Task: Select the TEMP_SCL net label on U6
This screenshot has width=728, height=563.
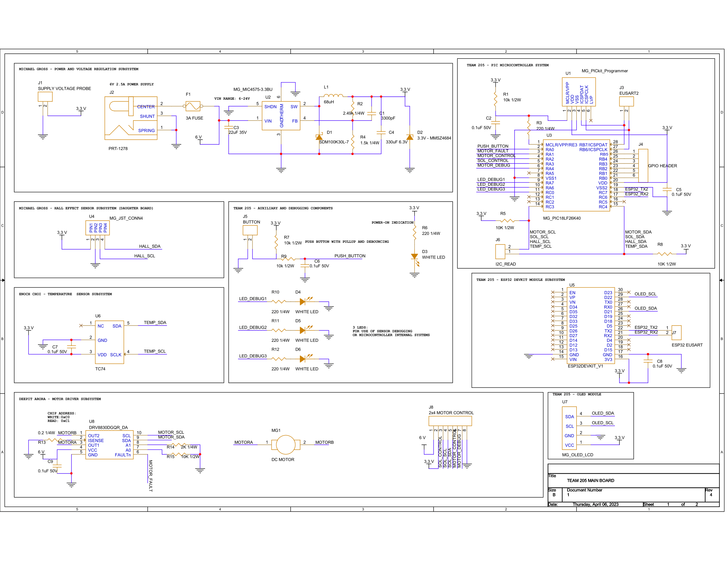Action: click(x=155, y=351)
